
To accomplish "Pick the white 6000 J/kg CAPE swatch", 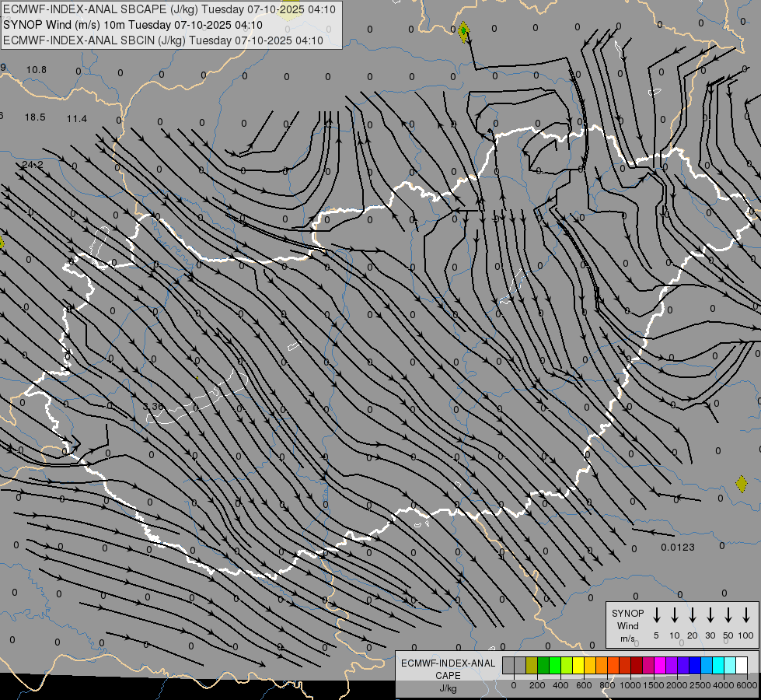I will 742,666.
